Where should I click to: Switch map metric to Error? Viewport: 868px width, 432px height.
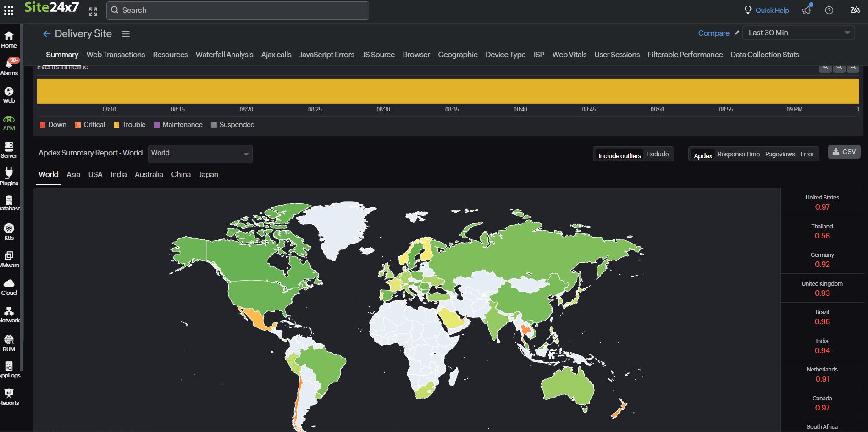pyautogui.click(x=807, y=154)
